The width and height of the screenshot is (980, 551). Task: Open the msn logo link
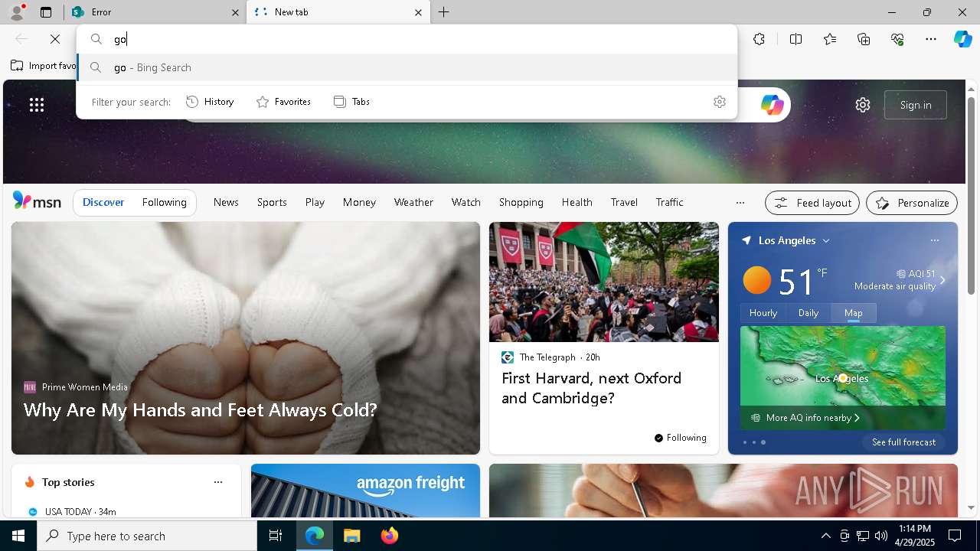pyautogui.click(x=37, y=201)
